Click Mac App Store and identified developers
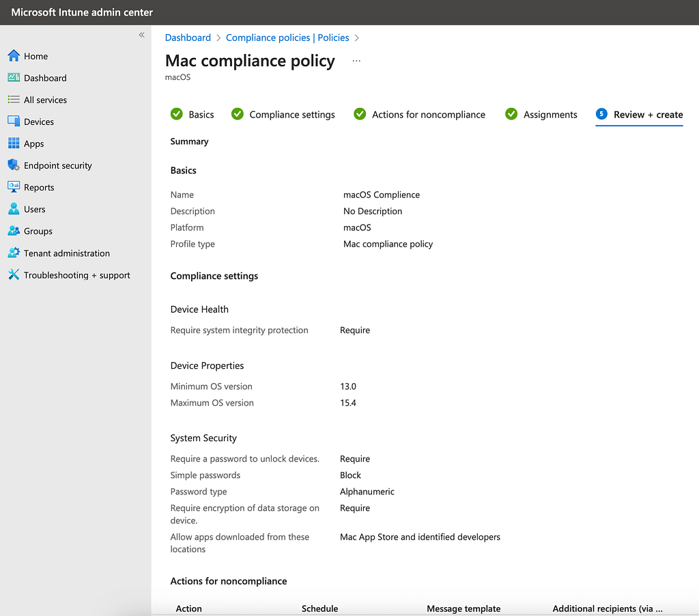The image size is (699, 616). pyautogui.click(x=420, y=537)
